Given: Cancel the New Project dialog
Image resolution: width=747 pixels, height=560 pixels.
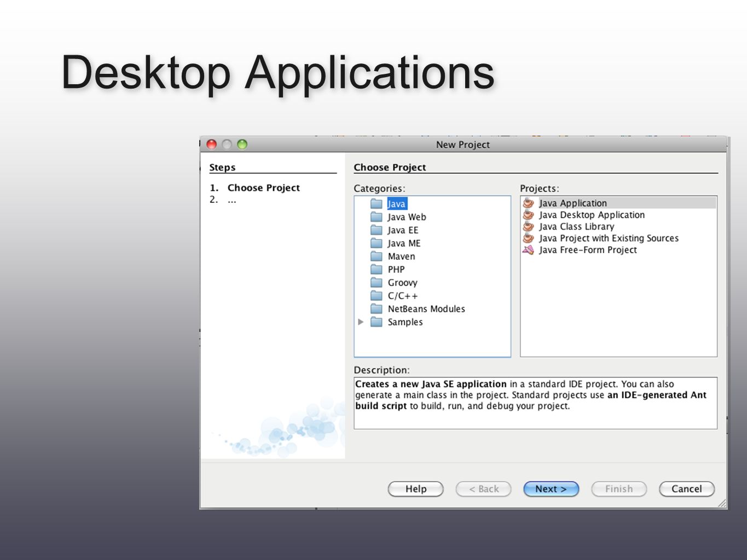Looking at the screenshot, I should (687, 489).
